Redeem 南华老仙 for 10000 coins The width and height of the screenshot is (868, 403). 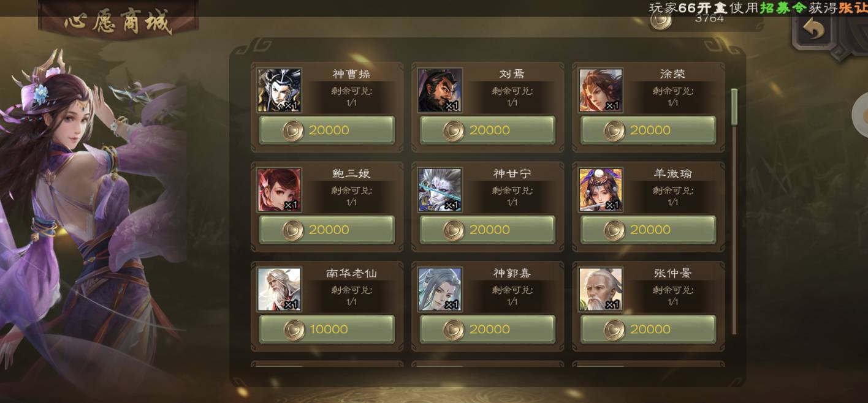327,329
